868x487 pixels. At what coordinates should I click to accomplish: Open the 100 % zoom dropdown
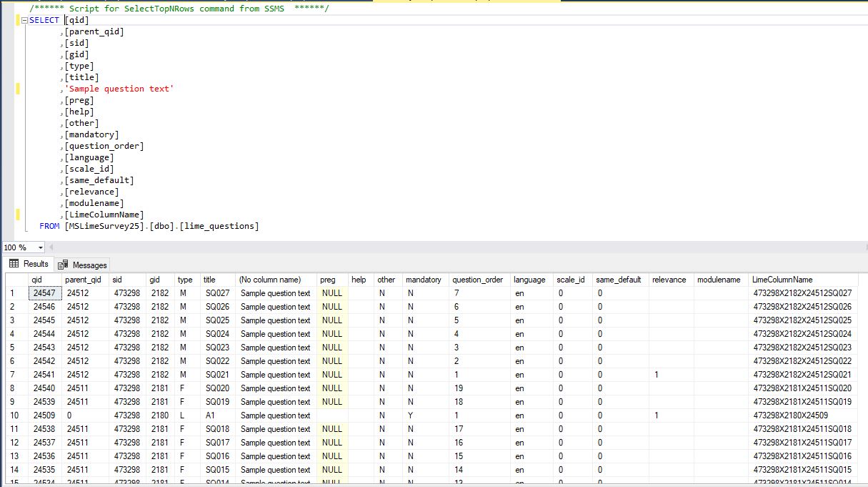[x=39, y=247]
